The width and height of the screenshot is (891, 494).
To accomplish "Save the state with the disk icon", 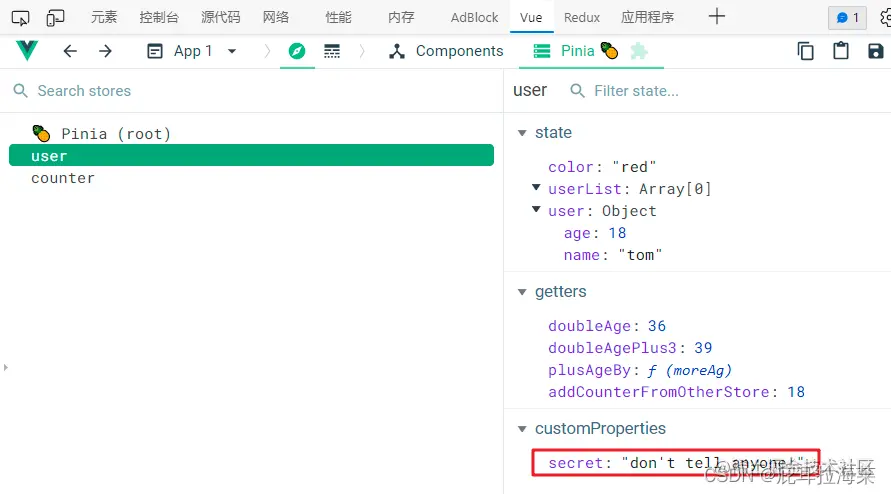I will (x=876, y=51).
